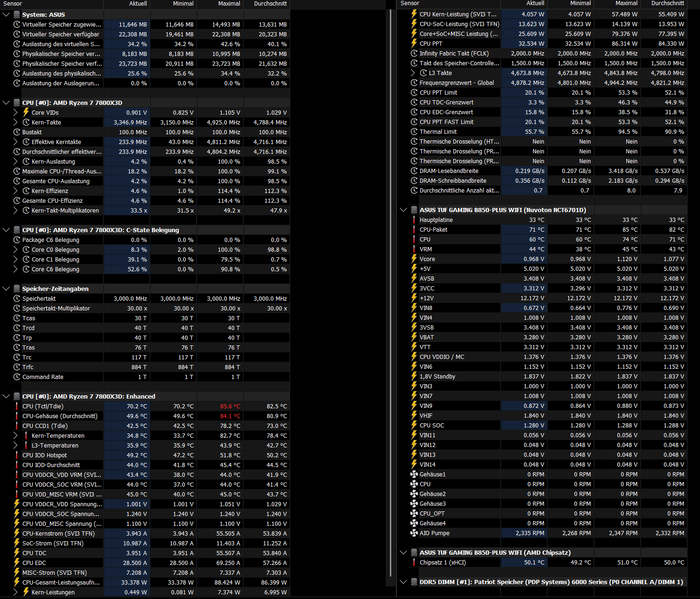
Task: Expand the Core C0 Belegung row
Action: (x=15, y=249)
